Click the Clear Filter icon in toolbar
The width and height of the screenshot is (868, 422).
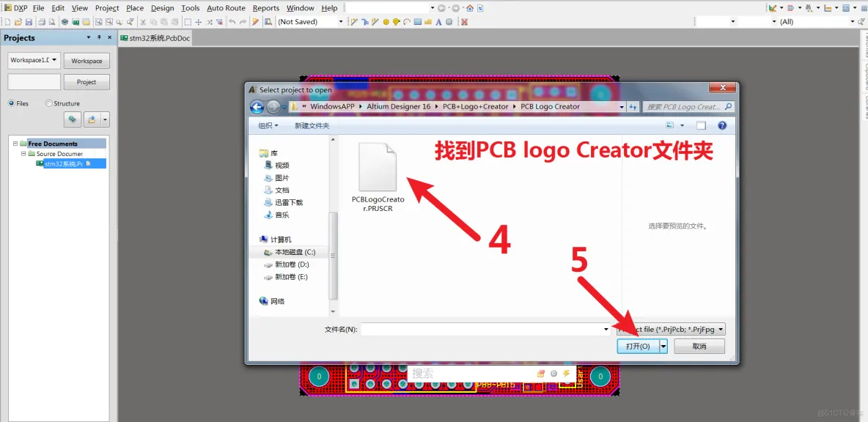point(219,21)
